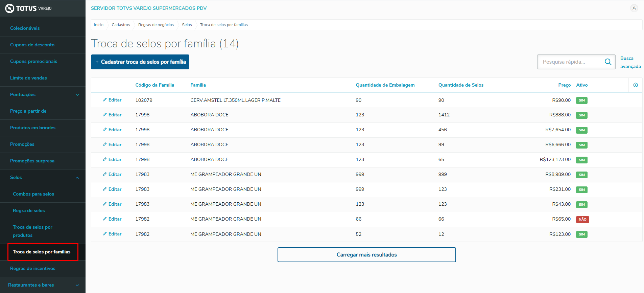644x293 pixels.
Task: Open Produtos em brindes
Action: pos(33,128)
